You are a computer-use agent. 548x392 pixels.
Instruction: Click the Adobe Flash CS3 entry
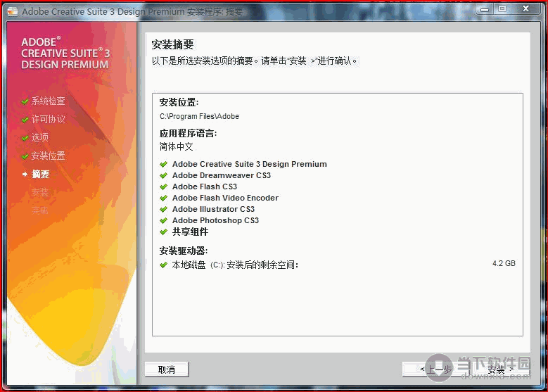(205, 186)
